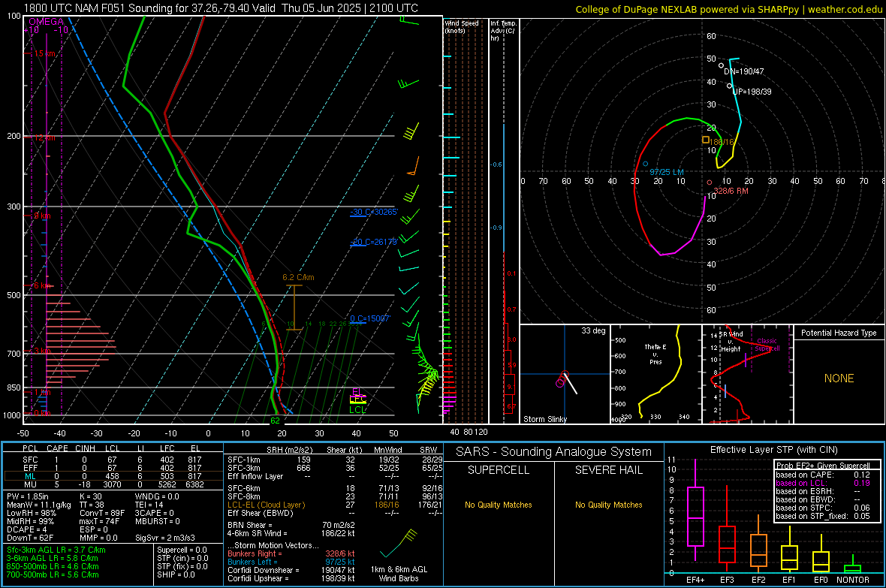This screenshot has width=886, height=588.
Task: Click No Quality Matches under SUPERCELL
Action: click(x=499, y=505)
